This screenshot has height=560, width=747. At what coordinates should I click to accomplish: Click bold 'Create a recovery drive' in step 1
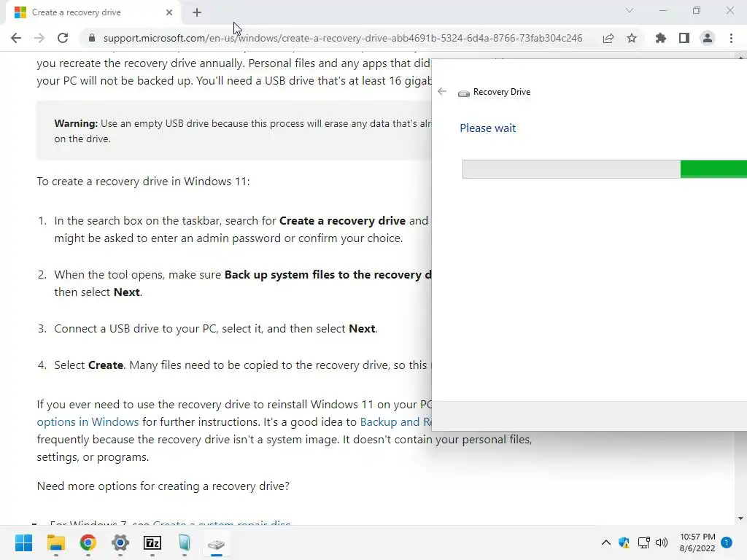tap(342, 221)
